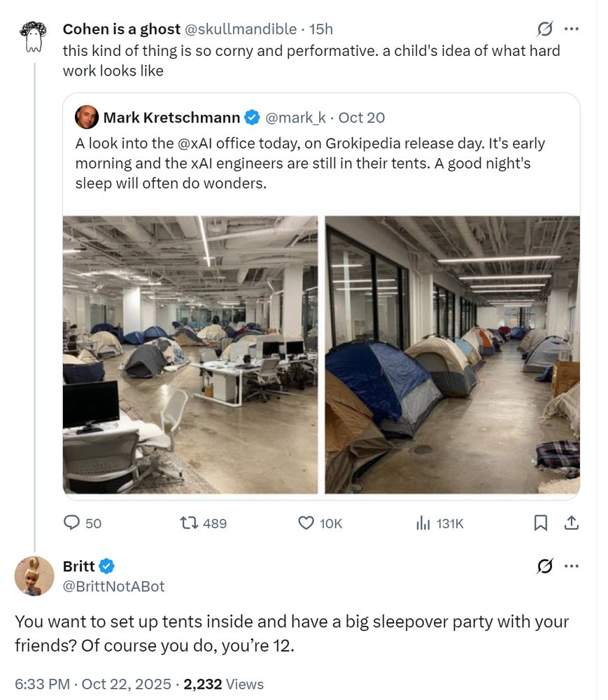View analytics showing 131K views
Image resolution: width=608 pixels, height=700 pixels.
point(423,523)
